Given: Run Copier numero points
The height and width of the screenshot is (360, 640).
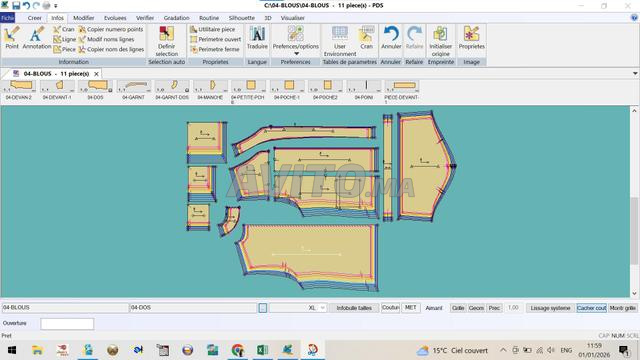Looking at the screenshot, I should (111, 29).
